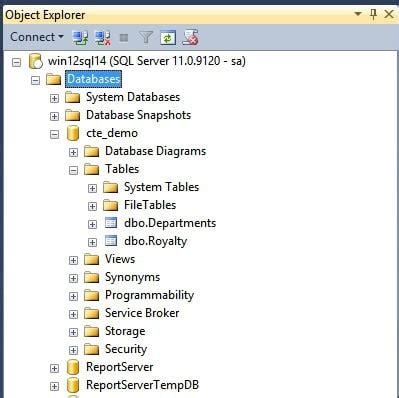
Task: Select the cte_demo database label
Action: tap(112, 133)
